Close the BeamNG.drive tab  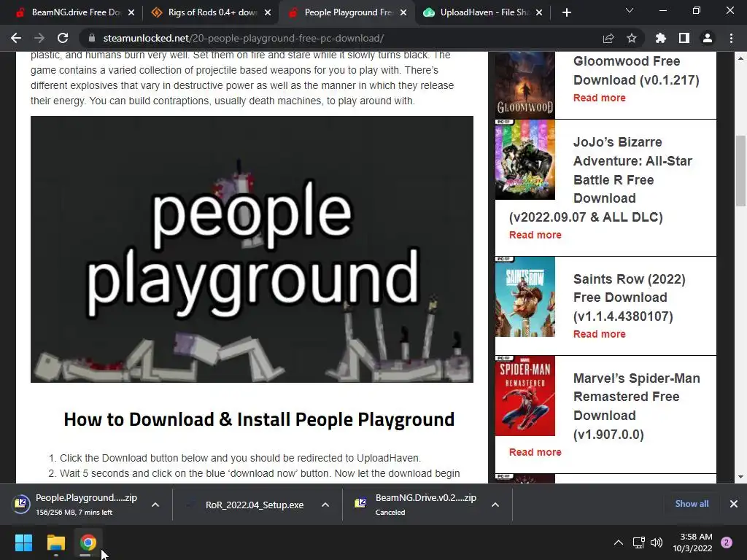[131, 12]
